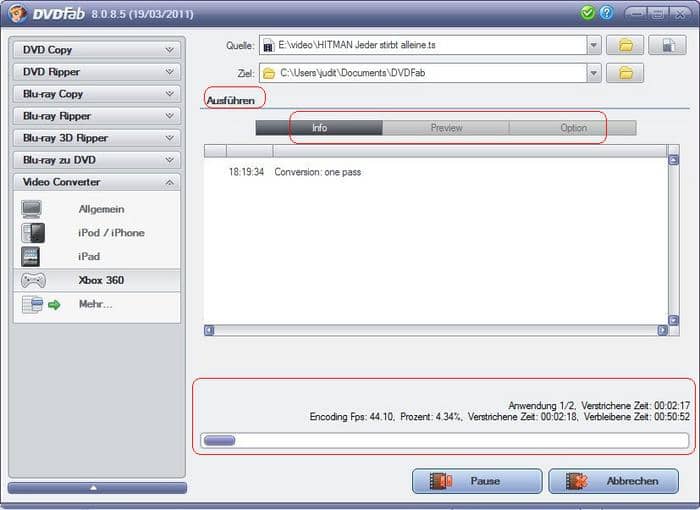Image resolution: width=700 pixels, height=510 pixels.
Task: Click the Quelle source path field
Action: pyautogui.click(x=423, y=45)
